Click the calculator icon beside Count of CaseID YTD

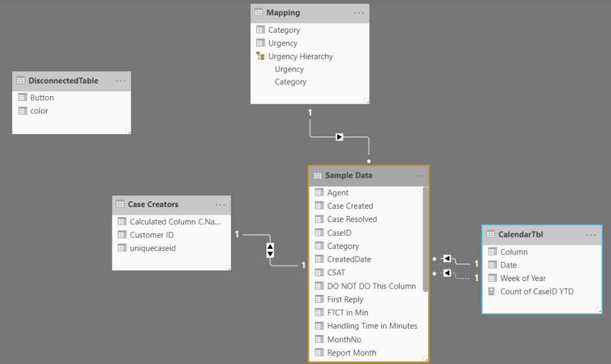coord(492,291)
